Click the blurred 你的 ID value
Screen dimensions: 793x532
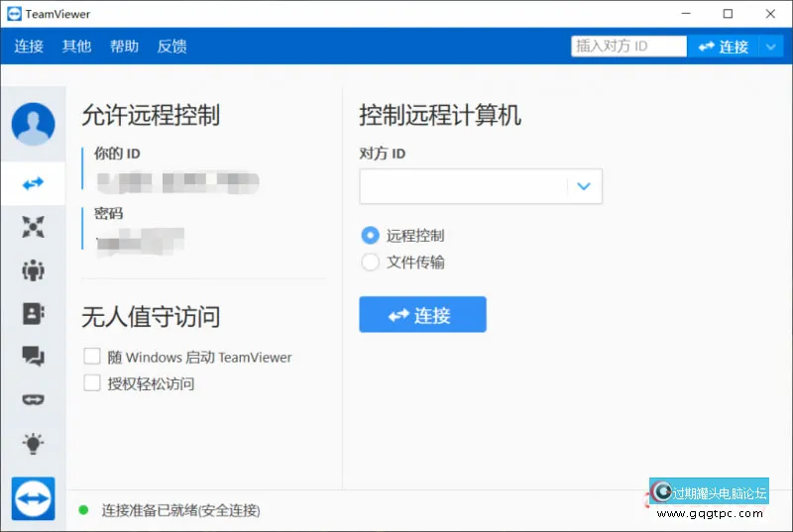pyautogui.click(x=177, y=183)
